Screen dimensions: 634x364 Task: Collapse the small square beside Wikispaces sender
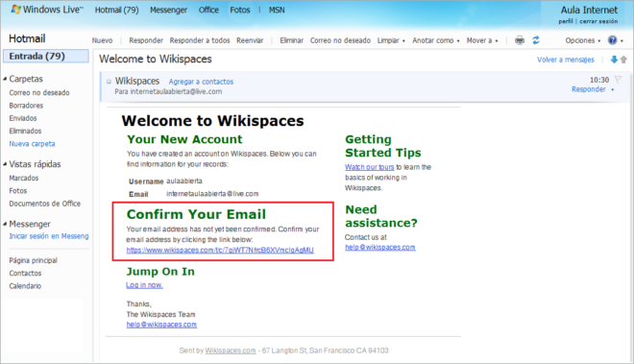(109, 82)
